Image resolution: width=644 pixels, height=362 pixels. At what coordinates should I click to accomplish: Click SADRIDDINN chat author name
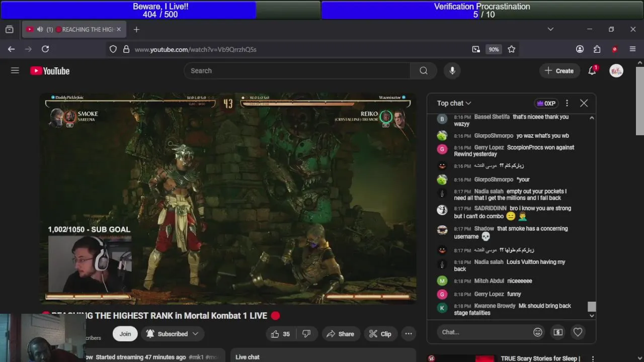(490, 208)
